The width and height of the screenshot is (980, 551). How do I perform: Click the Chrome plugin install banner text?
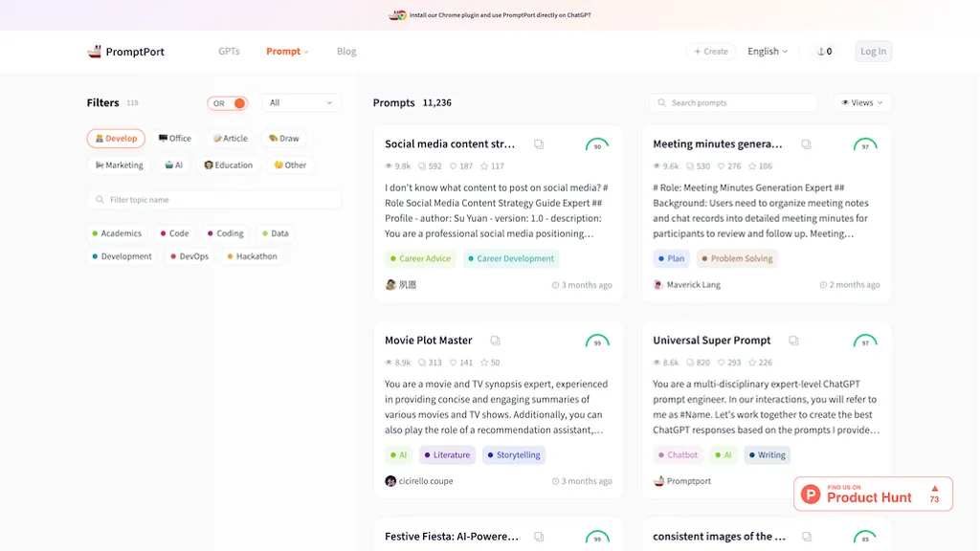(500, 15)
